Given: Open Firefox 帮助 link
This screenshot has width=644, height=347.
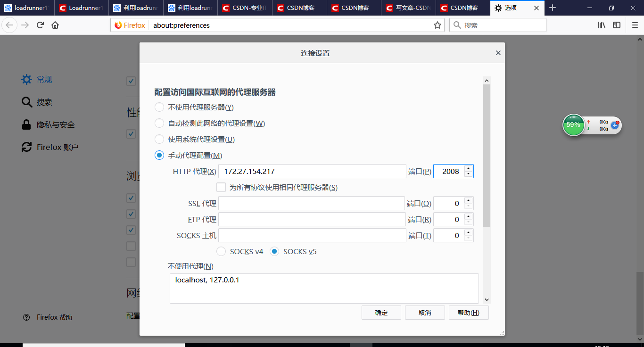Looking at the screenshot, I should click(55, 317).
